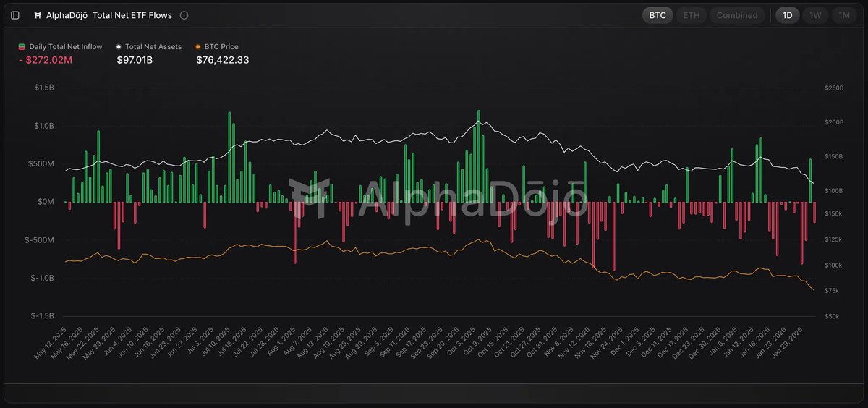Image resolution: width=868 pixels, height=408 pixels.
Task: Click the $50k right axis label
Action: (x=833, y=316)
